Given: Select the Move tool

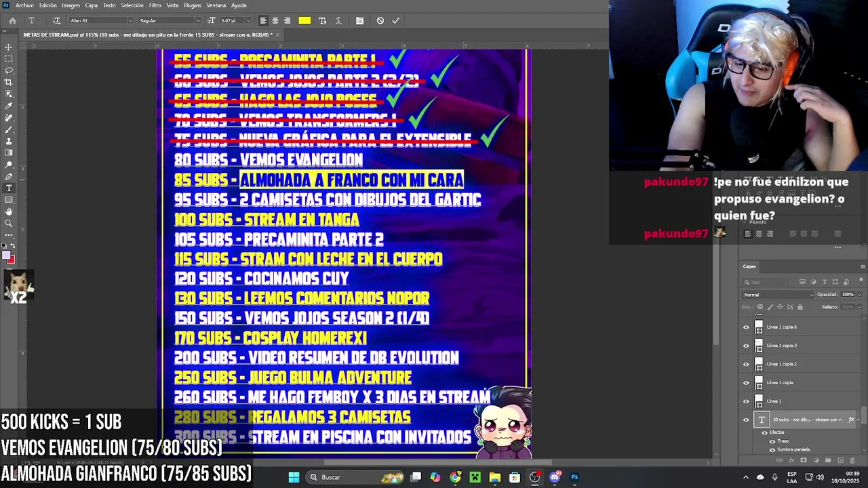Looking at the screenshot, I should (x=9, y=47).
